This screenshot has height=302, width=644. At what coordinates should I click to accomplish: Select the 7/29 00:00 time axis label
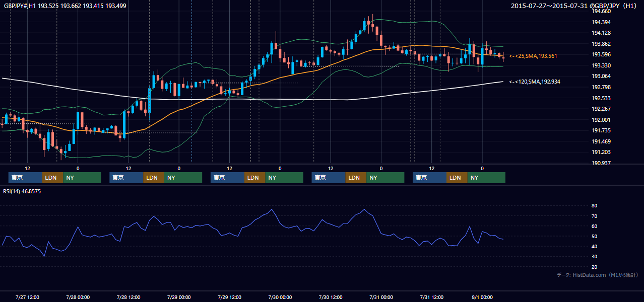pyautogui.click(x=179, y=297)
